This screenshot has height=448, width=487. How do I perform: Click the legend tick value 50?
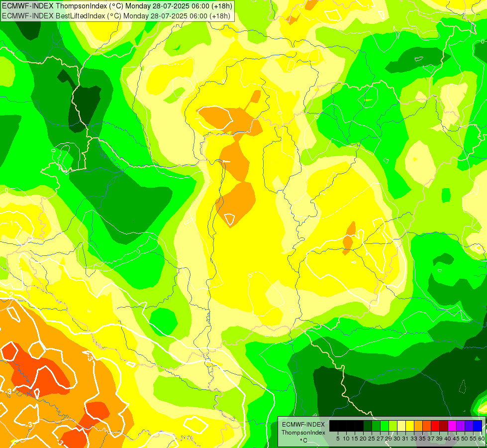pyautogui.click(x=465, y=439)
